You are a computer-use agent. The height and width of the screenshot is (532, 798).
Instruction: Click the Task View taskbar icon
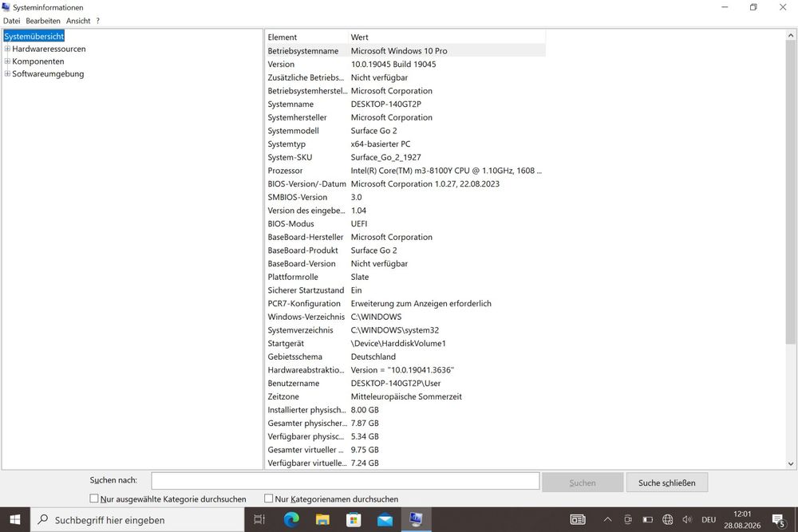point(259,519)
